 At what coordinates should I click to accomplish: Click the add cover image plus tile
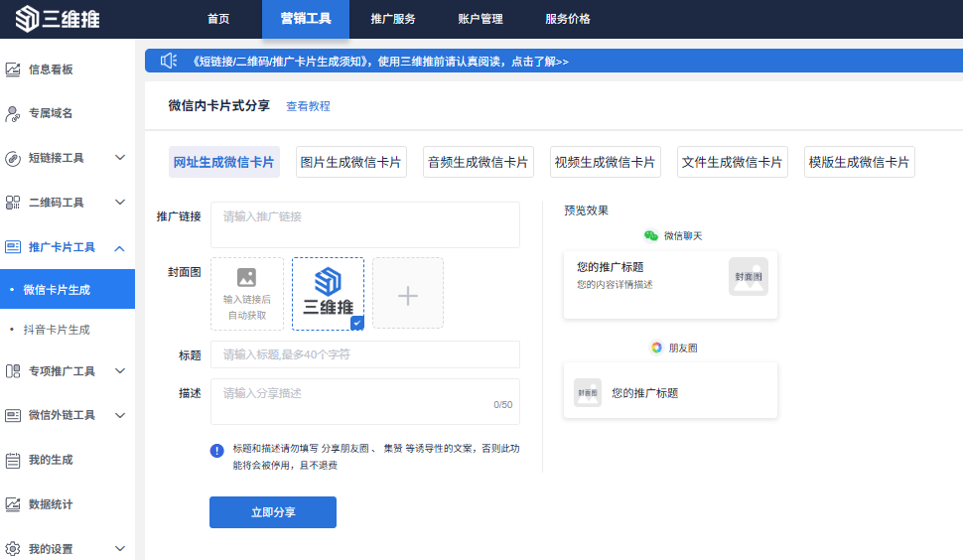click(408, 294)
